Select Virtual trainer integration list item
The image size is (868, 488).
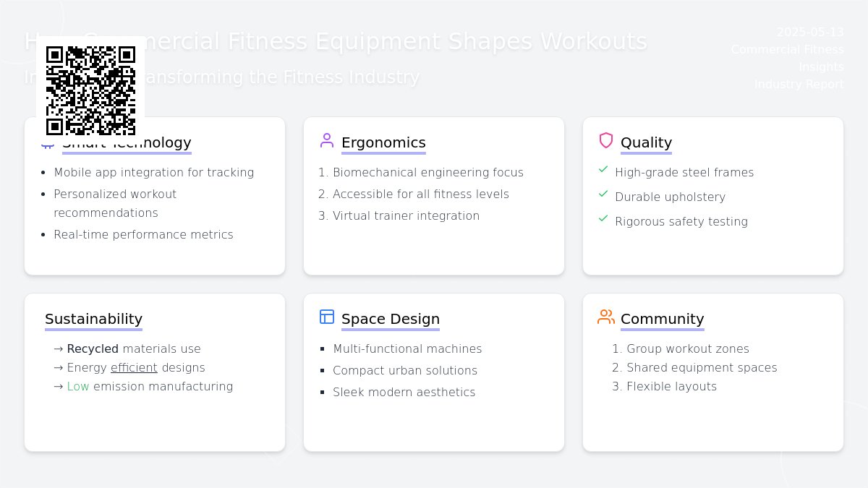(406, 216)
